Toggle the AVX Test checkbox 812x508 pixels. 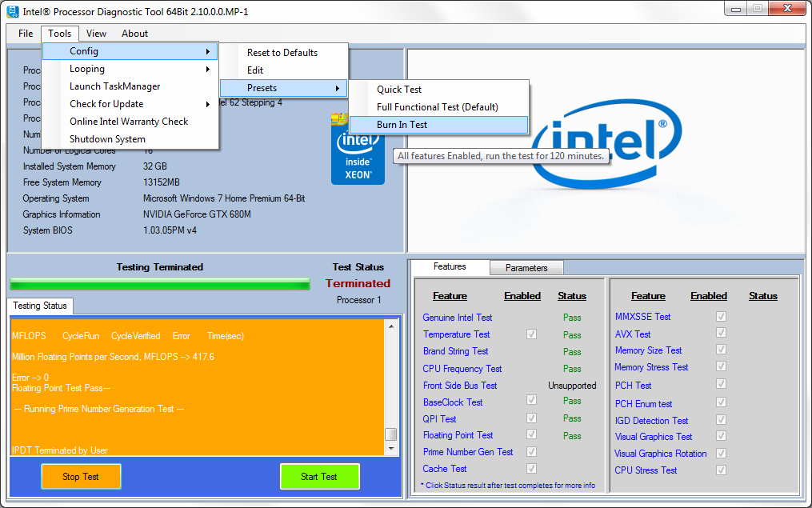721,333
